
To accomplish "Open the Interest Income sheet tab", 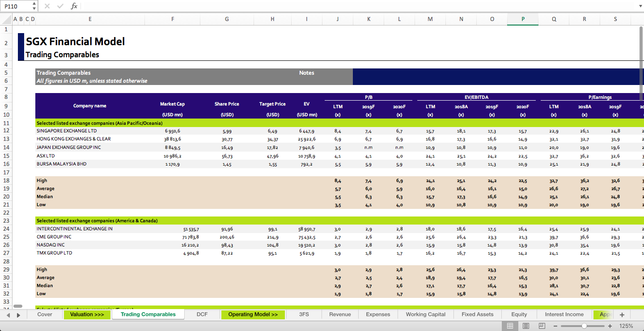I will [x=564, y=314].
